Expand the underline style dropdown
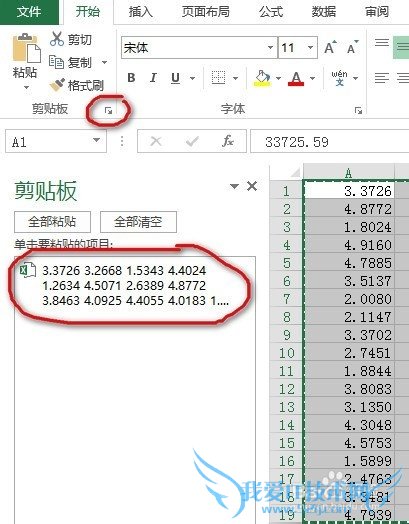409x524 pixels. tap(192, 79)
